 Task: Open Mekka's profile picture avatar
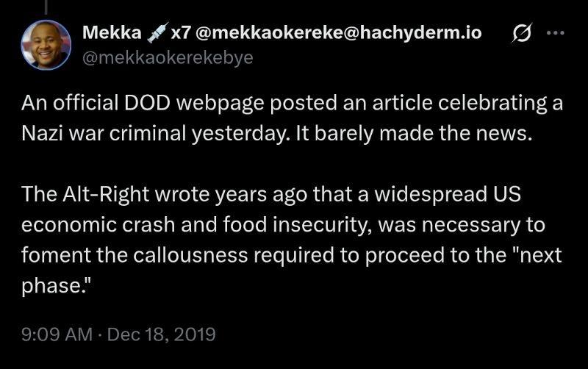coord(46,43)
